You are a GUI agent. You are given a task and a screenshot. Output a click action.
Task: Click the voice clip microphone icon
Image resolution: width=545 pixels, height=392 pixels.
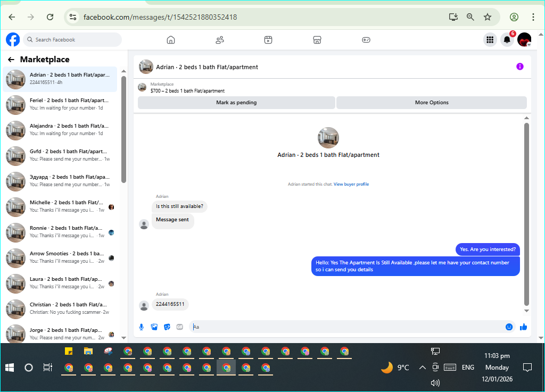(x=142, y=327)
